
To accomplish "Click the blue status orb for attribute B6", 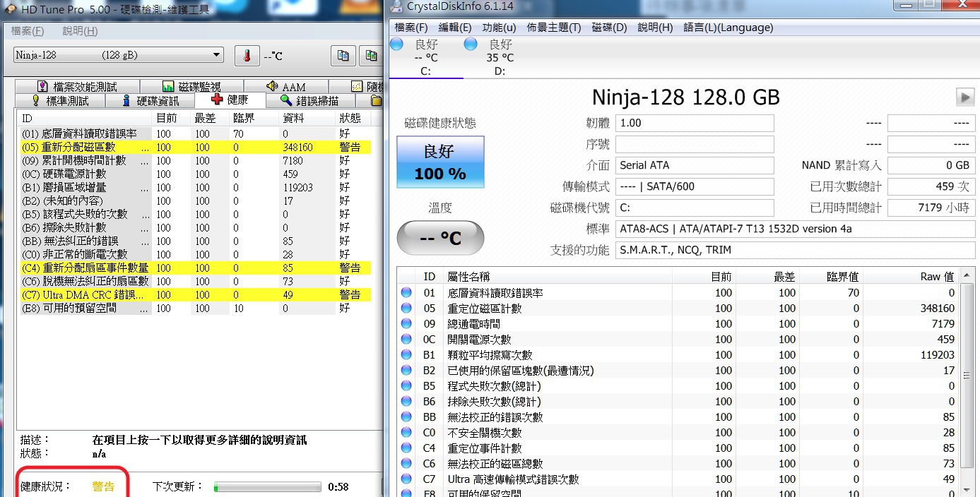I will click(x=406, y=401).
